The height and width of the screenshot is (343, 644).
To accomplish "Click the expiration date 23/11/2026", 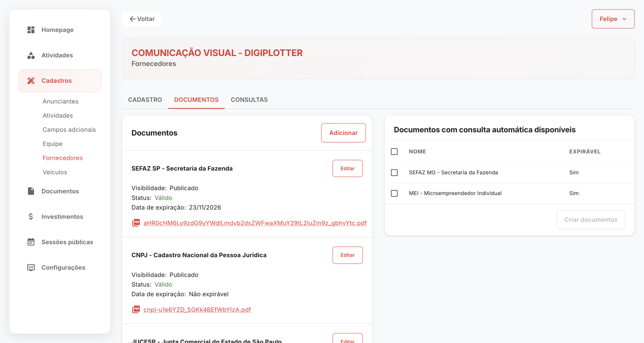I will 205,207.
